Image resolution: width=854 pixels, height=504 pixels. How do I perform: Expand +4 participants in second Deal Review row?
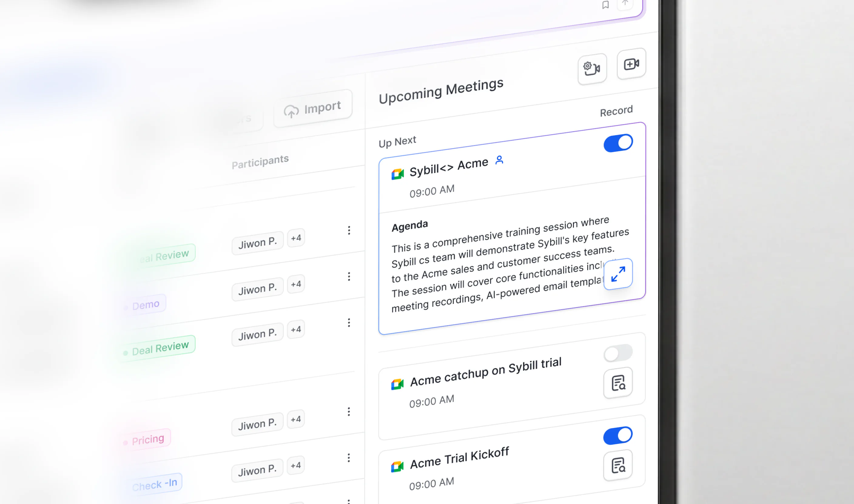click(296, 329)
